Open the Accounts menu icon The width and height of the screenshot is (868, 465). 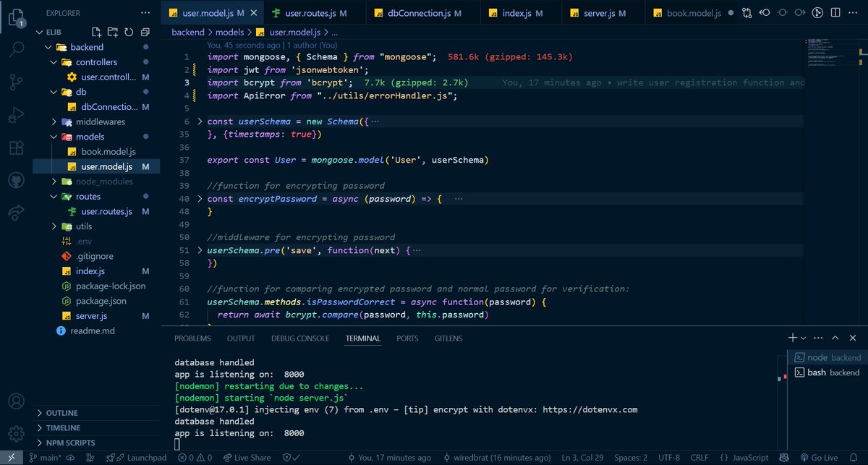tap(16, 401)
